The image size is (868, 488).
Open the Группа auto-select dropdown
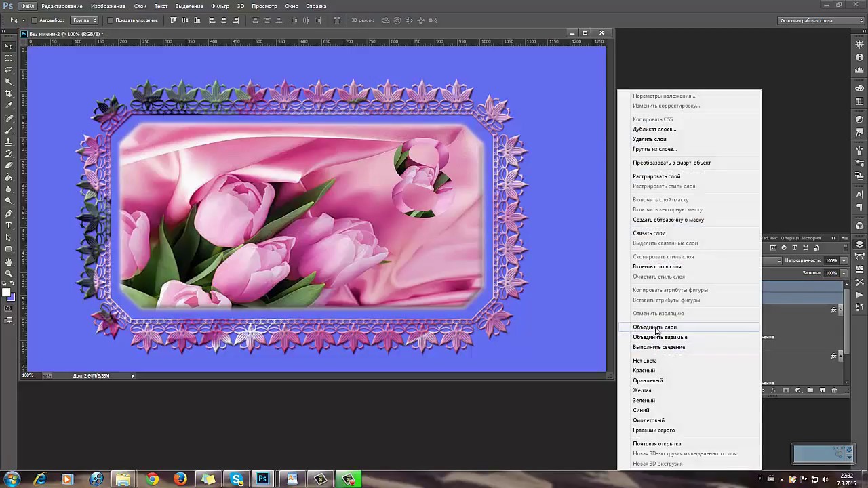pos(85,20)
